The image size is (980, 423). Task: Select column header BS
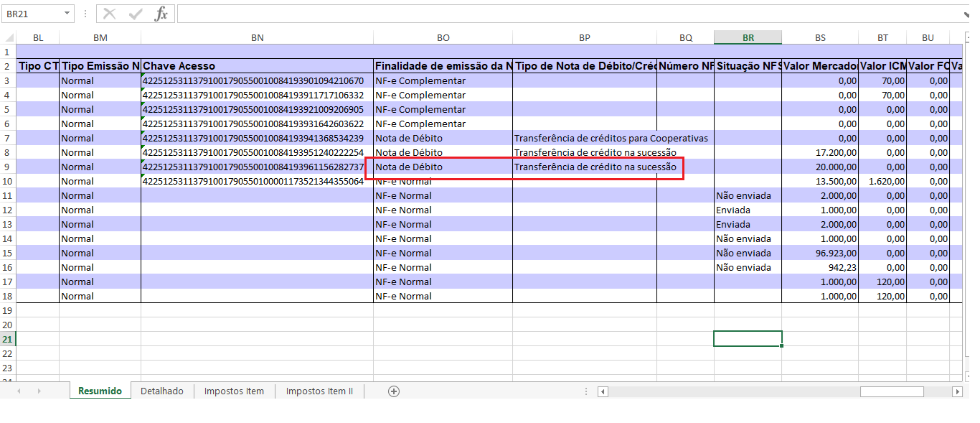click(819, 37)
